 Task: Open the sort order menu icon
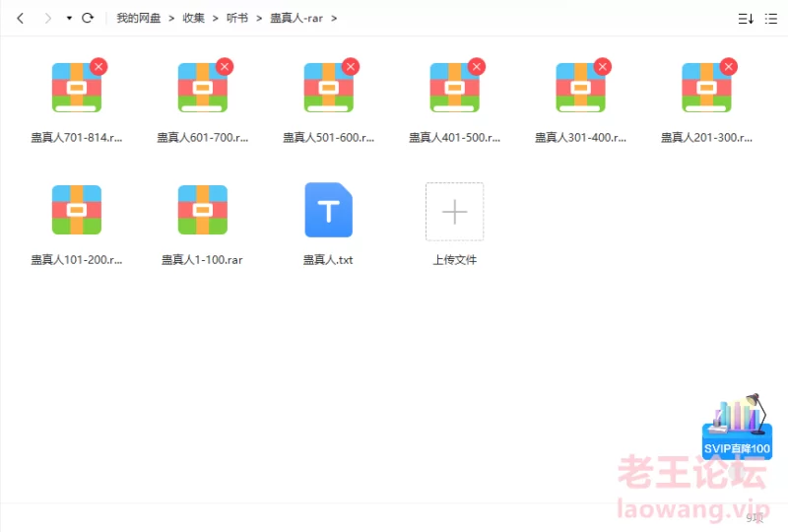pos(746,19)
